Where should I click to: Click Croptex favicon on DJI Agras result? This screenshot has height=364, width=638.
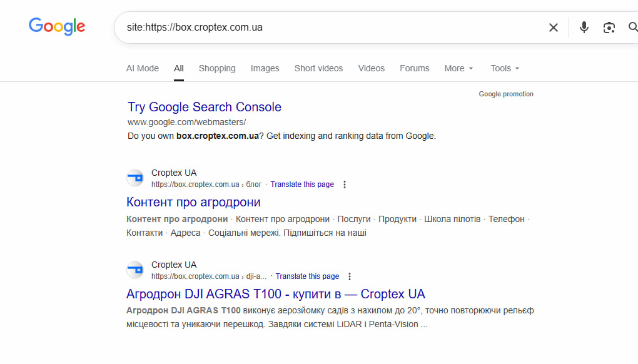[x=135, y=270]
